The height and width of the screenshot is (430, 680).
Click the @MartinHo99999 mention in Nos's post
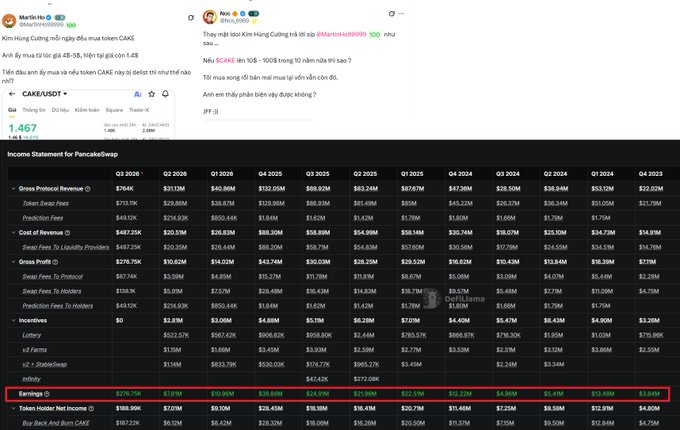pyautogui.click(x=341, y=34)
